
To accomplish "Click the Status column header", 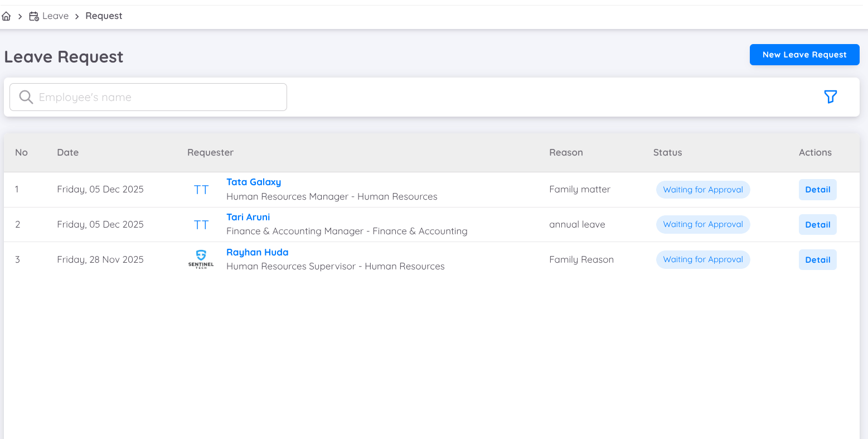I will (x=667, y=152).
